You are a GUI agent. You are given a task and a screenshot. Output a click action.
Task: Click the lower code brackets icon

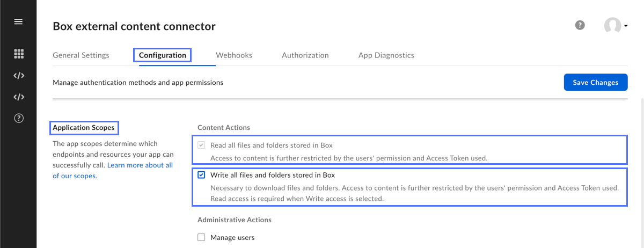coord(19,97)
